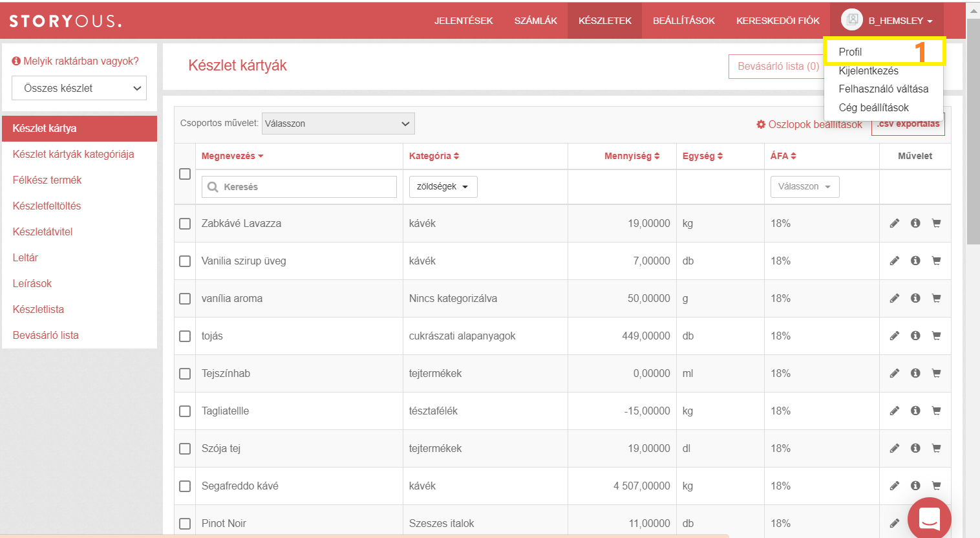Sort by Mennyiség column header
The height and width of the screenshot is (538, 980).
coord(632,156)
